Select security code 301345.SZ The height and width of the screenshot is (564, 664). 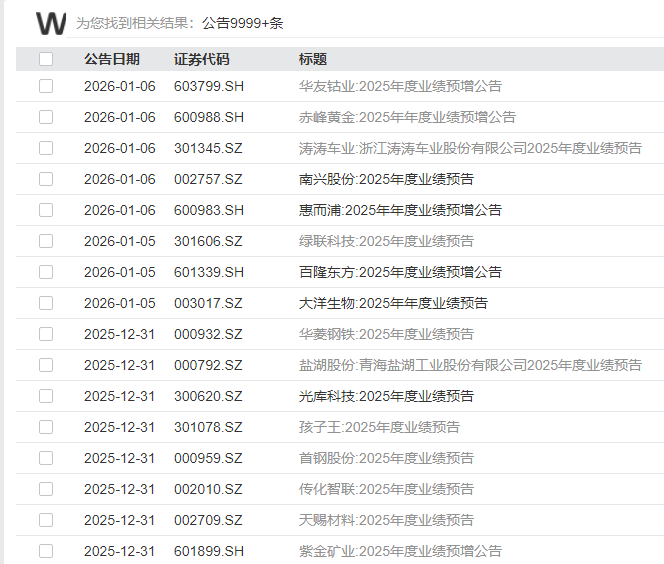tap(208, 148)
